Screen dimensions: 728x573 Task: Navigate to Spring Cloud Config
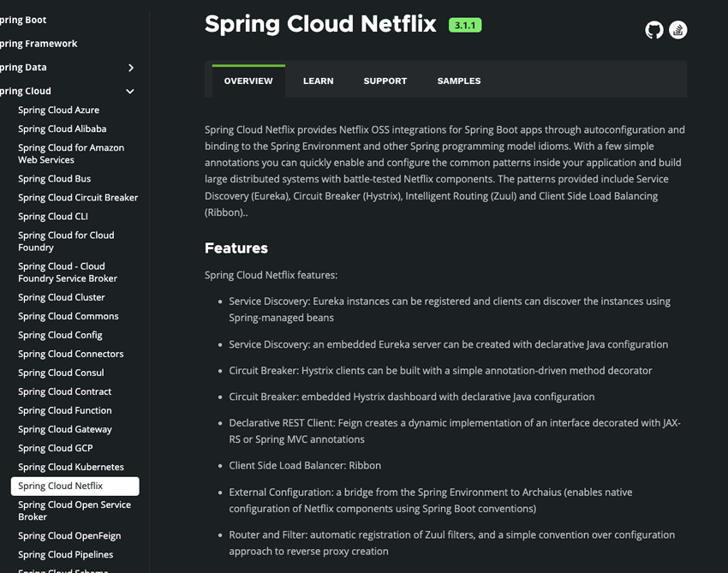60,335
